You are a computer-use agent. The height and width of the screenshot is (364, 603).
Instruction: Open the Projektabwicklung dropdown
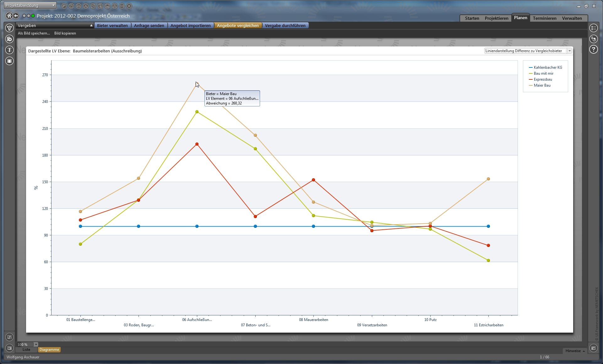pyautogui.click(x=30, y=5)
